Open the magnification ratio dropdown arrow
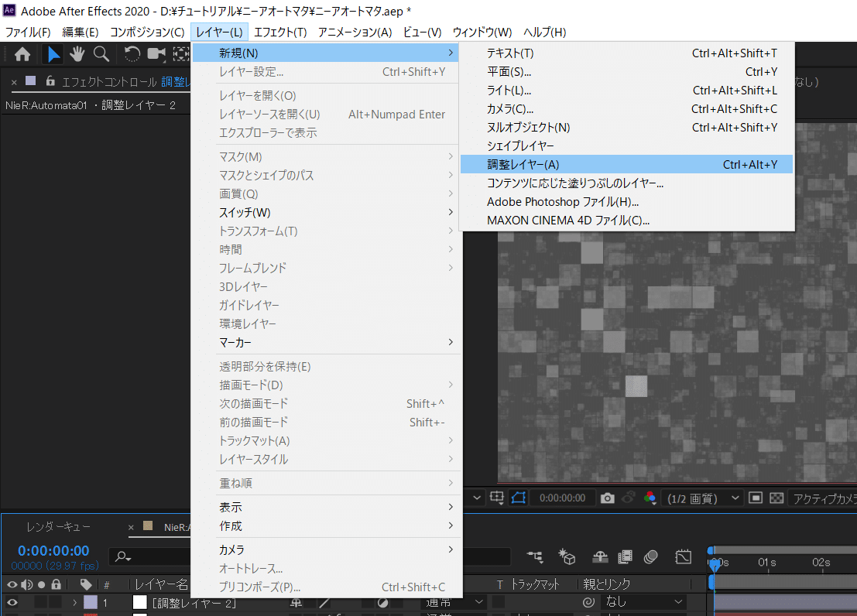The height and width of the screenshot is (616, 857). 477,498
